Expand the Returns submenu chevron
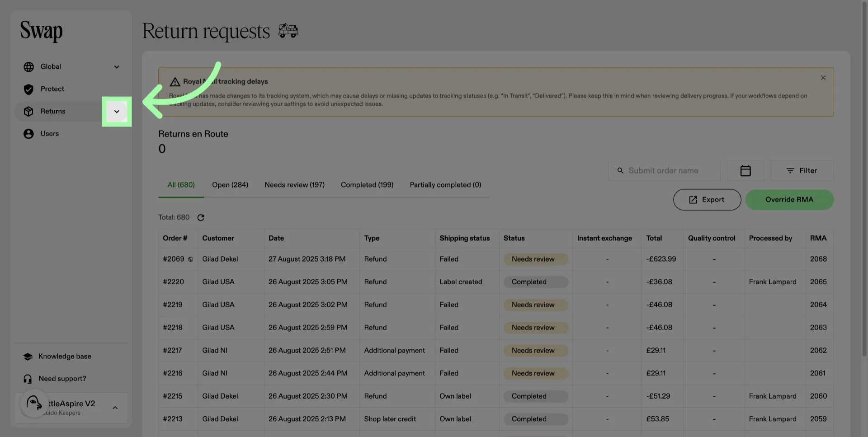 click(117, 112)
